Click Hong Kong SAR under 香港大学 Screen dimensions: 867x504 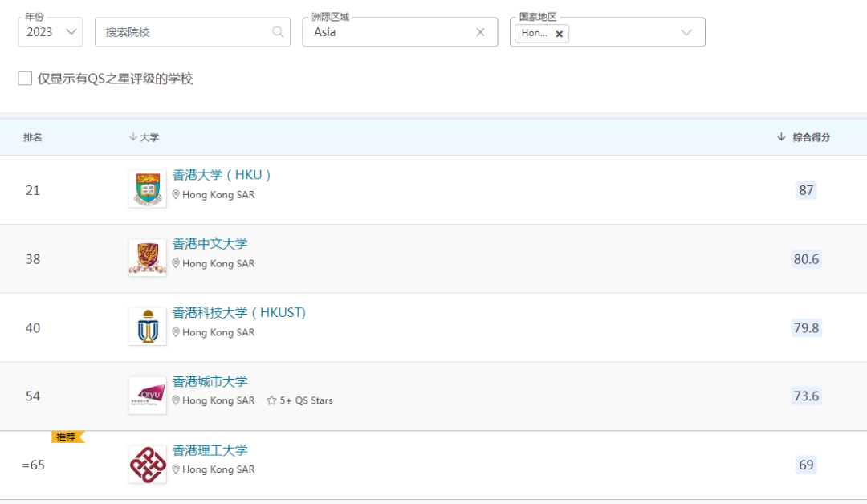point(218,194)
